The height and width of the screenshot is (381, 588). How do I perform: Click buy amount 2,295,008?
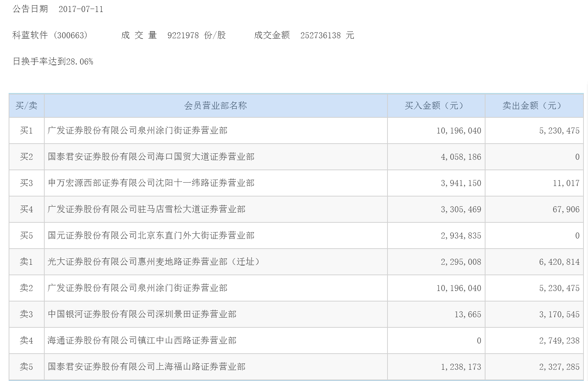(461, 262)
